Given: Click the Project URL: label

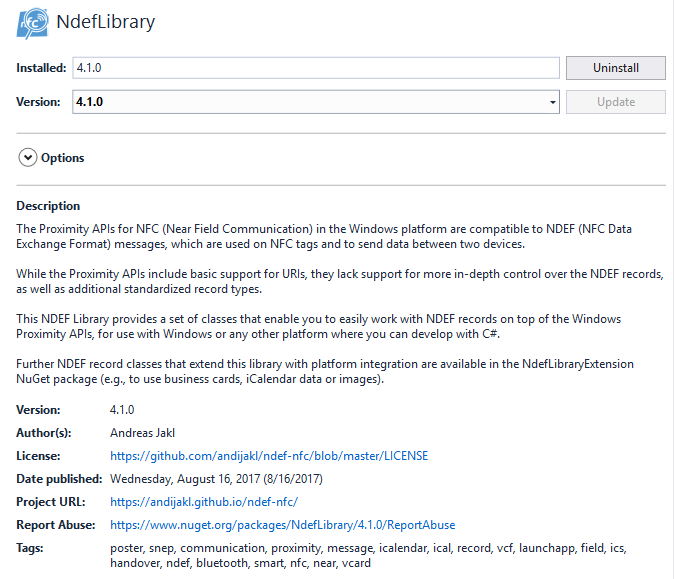Looking at the screenshot, I should 51,502.
